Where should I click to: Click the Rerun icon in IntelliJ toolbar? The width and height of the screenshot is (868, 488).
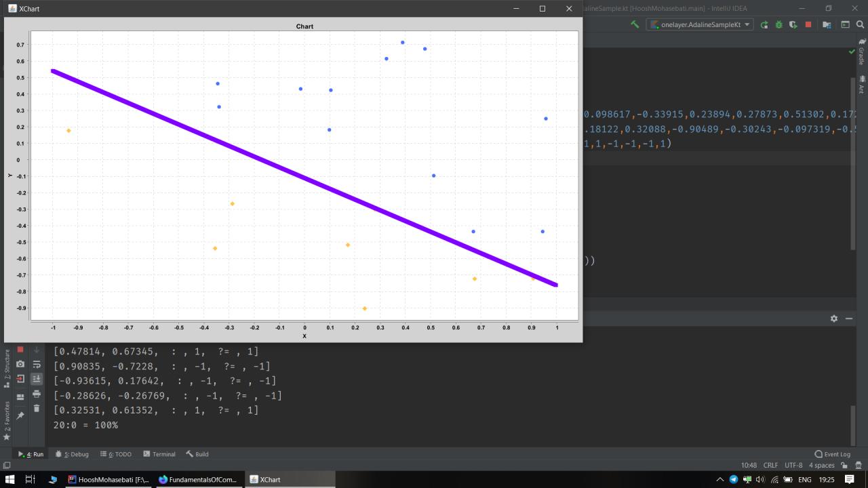pyautogui.click(x=764, y=24)
